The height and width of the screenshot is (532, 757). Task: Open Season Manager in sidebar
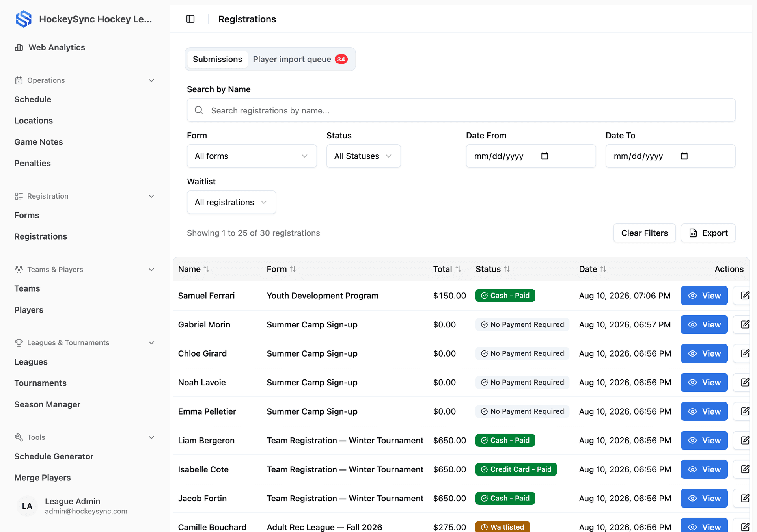coord(47,404)
